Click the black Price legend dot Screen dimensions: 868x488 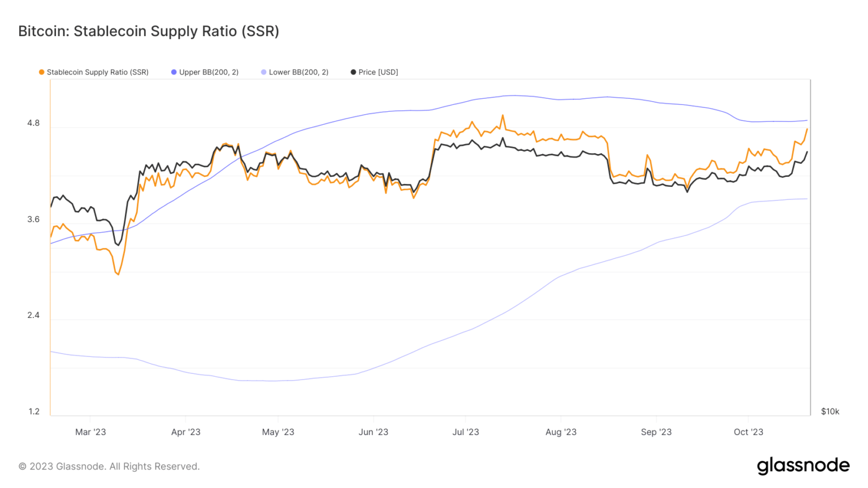tap(353, 72)
